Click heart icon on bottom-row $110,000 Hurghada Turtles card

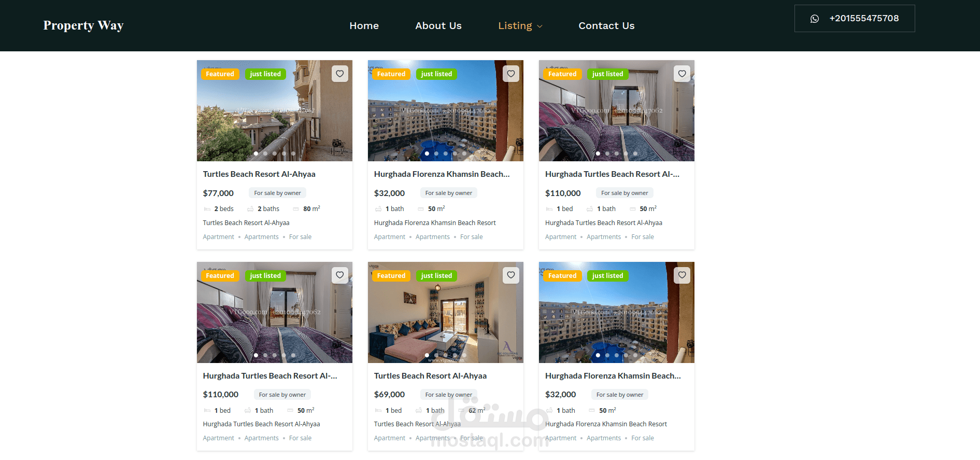(340, 275)
